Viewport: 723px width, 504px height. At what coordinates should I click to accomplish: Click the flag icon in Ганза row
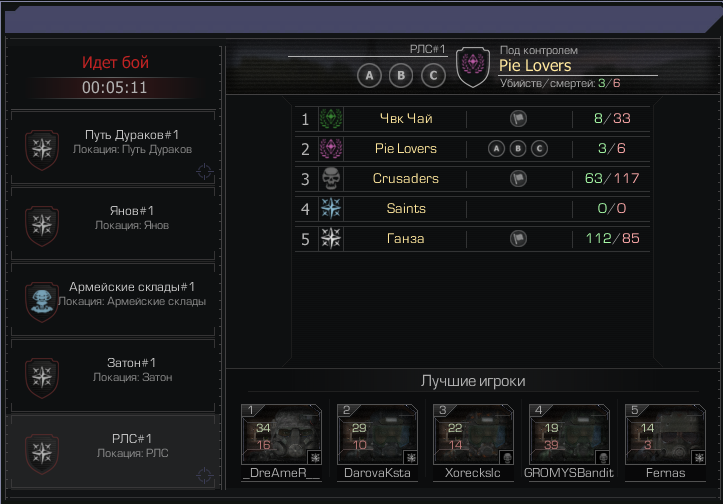pyautogui.click(x=518, y=239)
